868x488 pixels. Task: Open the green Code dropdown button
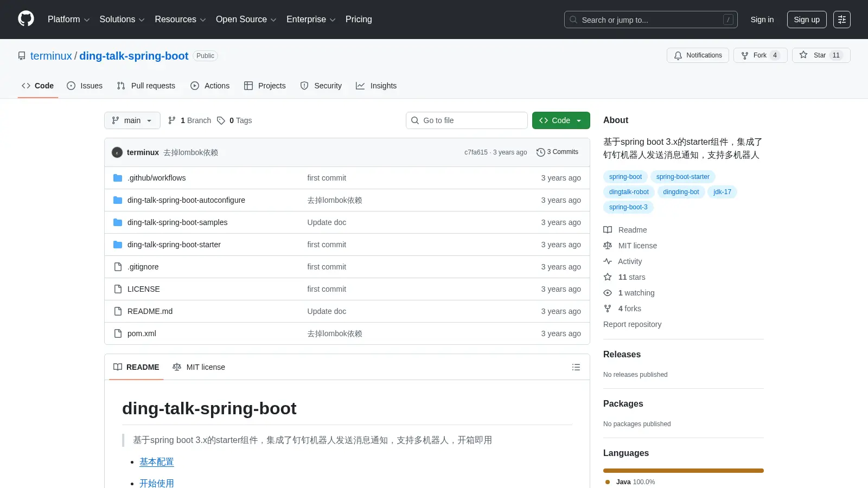pyautogui.click(x=561, y=120)
